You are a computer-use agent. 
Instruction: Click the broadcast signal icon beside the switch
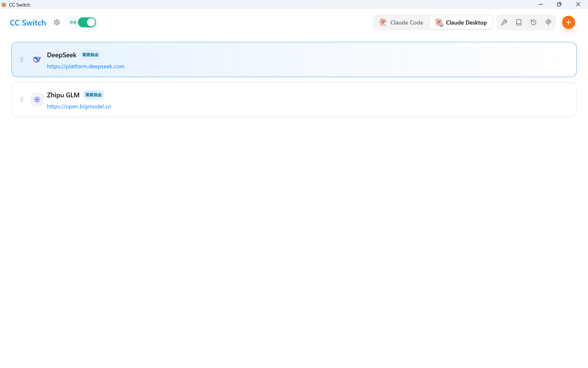[x=73, y=22]
